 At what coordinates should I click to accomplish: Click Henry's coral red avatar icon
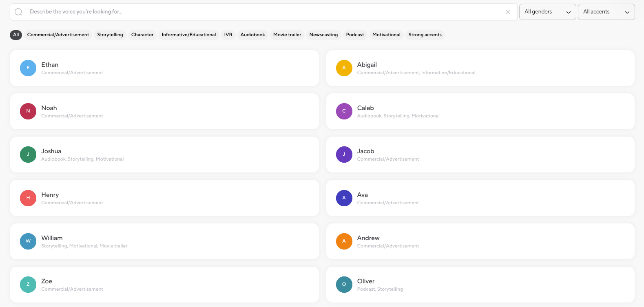pos(28,198)
